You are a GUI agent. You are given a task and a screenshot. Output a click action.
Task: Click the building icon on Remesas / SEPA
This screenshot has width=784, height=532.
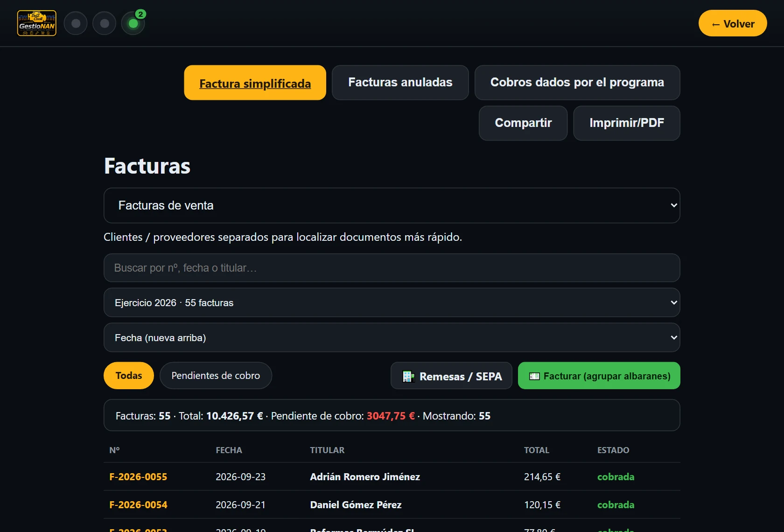pos(408,376)
